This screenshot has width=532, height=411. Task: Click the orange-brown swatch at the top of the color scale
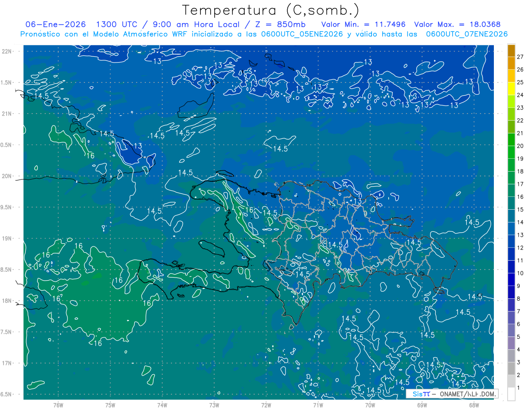pos(511,51)
